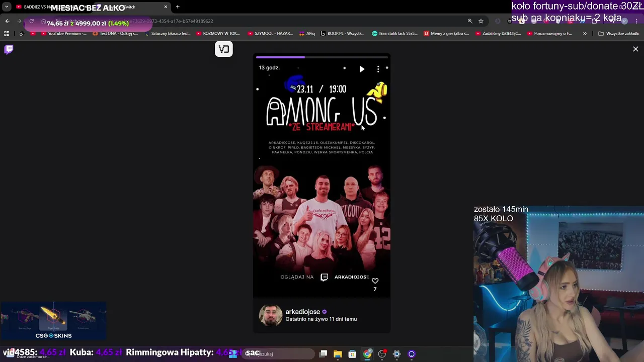Open the Wszystkie zakładki folder
This screenshot has height=362, width=644.
pyautogui.click(x=619, y=34)
